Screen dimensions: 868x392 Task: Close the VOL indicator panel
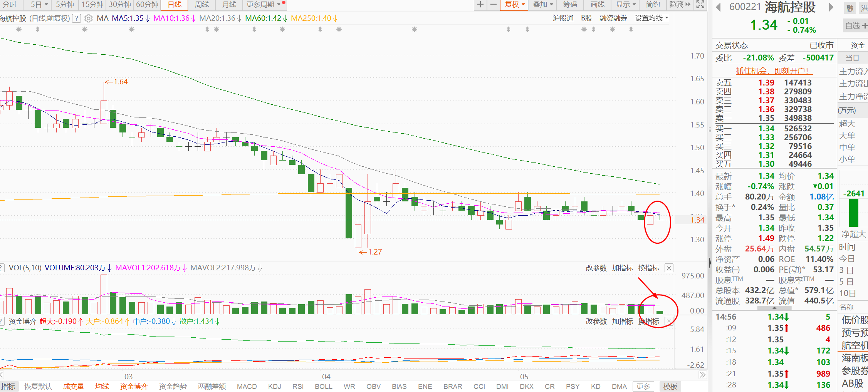[x=669, y=268]
